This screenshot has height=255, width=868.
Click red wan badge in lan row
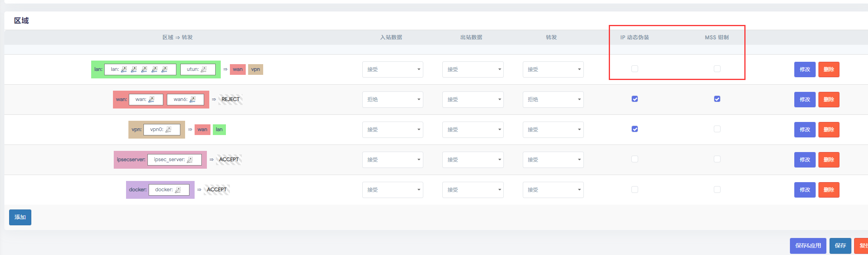pos(238,69)
